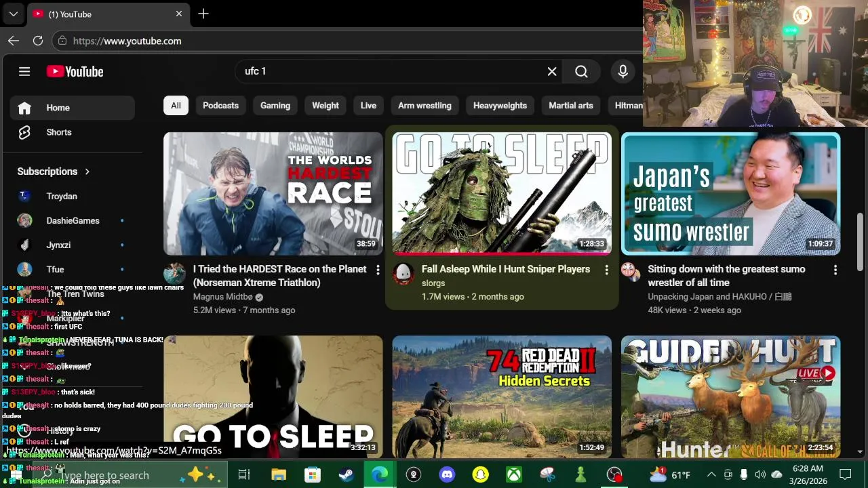Go back with the browser back arrow
The width and height of the screenshot is (868, 488).
click(x=14, y=41)
